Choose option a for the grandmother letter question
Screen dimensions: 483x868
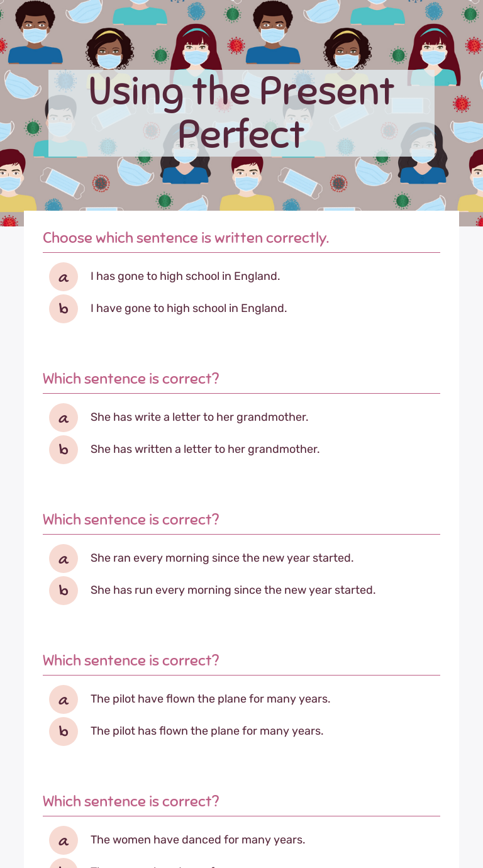64,418
